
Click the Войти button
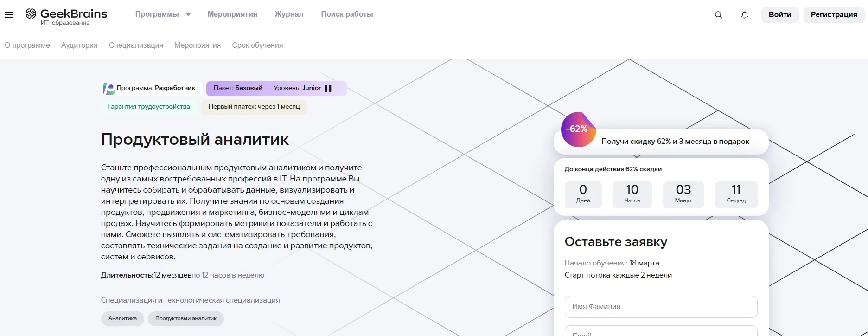[780, 15]
